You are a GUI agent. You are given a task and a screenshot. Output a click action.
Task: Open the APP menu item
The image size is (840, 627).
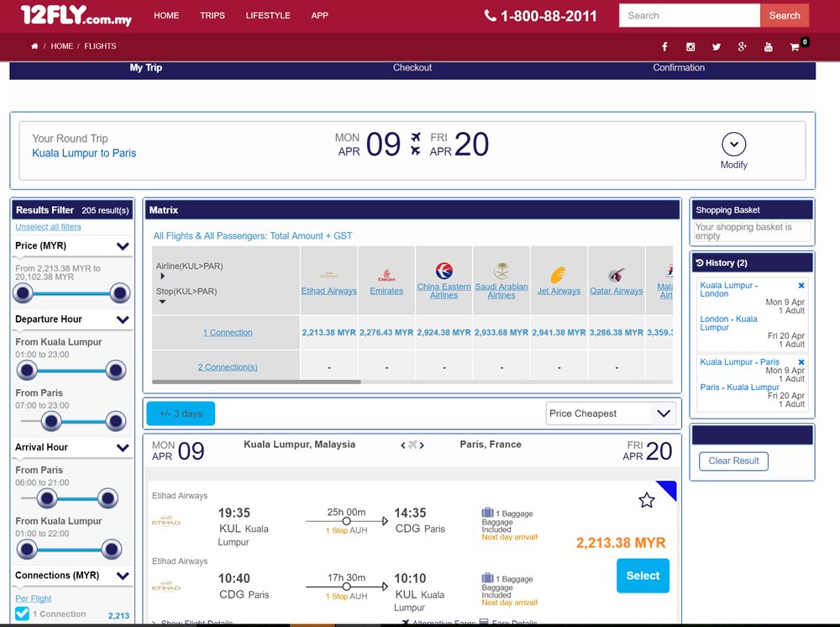pos(320,15)
